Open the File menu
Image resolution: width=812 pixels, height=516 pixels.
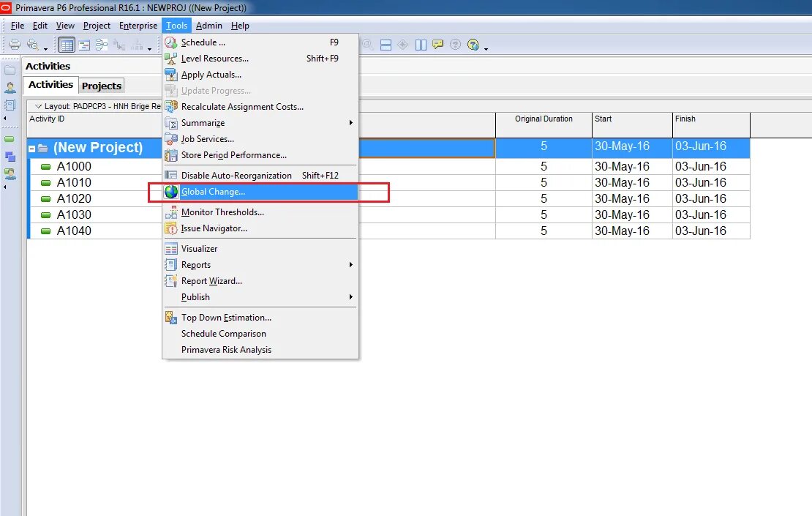pyautogui.click(x=17, y=26)
